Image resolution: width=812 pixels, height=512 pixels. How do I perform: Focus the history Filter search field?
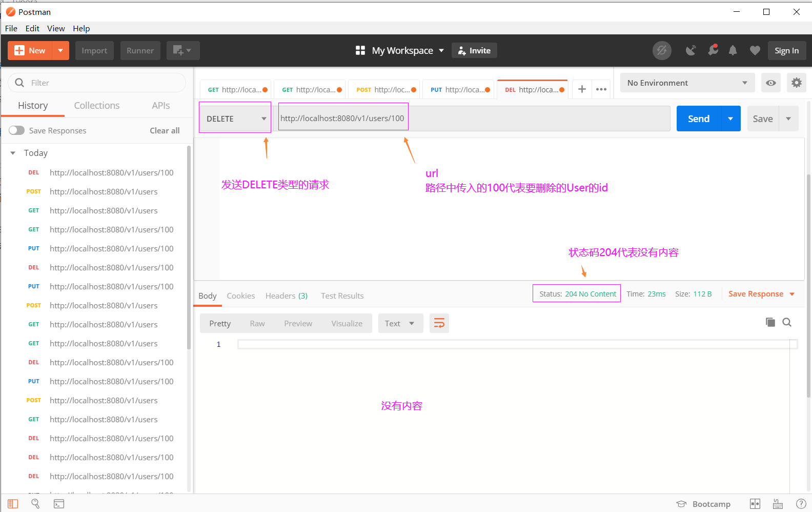(x=97, y=83)
